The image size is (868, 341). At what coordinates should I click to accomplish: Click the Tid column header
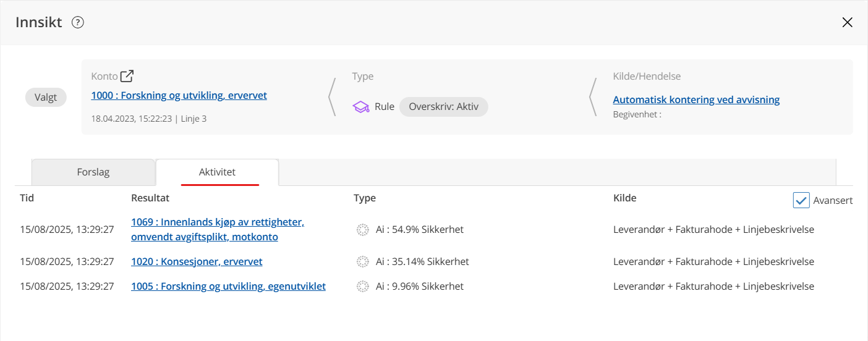[x=27, y=198]
